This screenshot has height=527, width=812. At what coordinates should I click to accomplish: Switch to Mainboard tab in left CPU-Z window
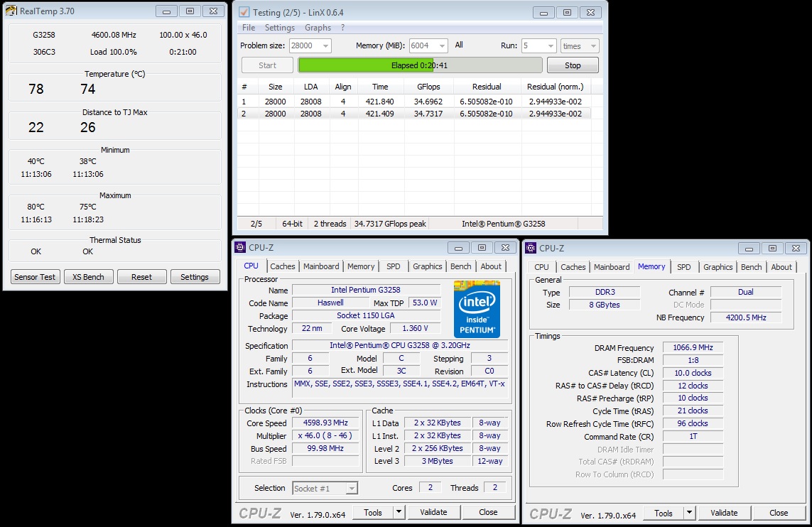pyautogui.click(x=321, y=266)
